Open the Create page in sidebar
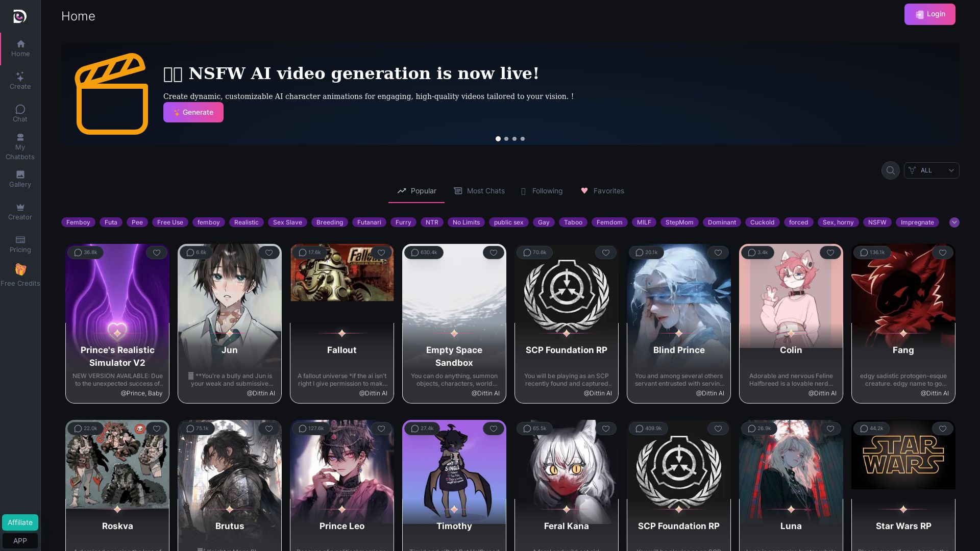Viewport: 980px width, 551px height. click(20, 81)
